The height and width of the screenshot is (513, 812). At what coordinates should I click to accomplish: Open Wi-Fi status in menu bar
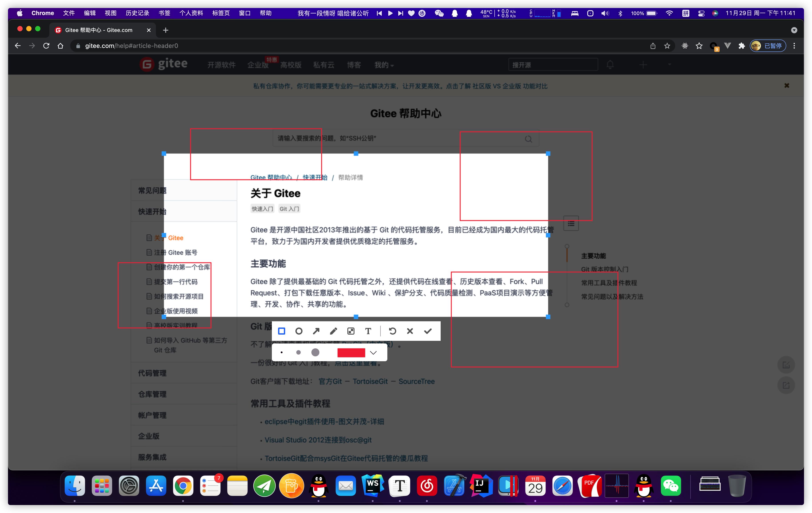coord(669,13)
